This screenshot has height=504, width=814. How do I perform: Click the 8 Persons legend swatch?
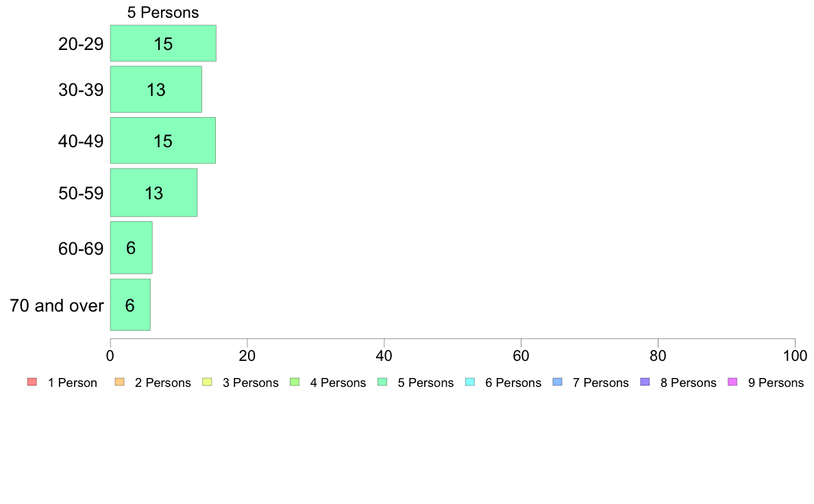pyautogui.click(x=645, y=382)
